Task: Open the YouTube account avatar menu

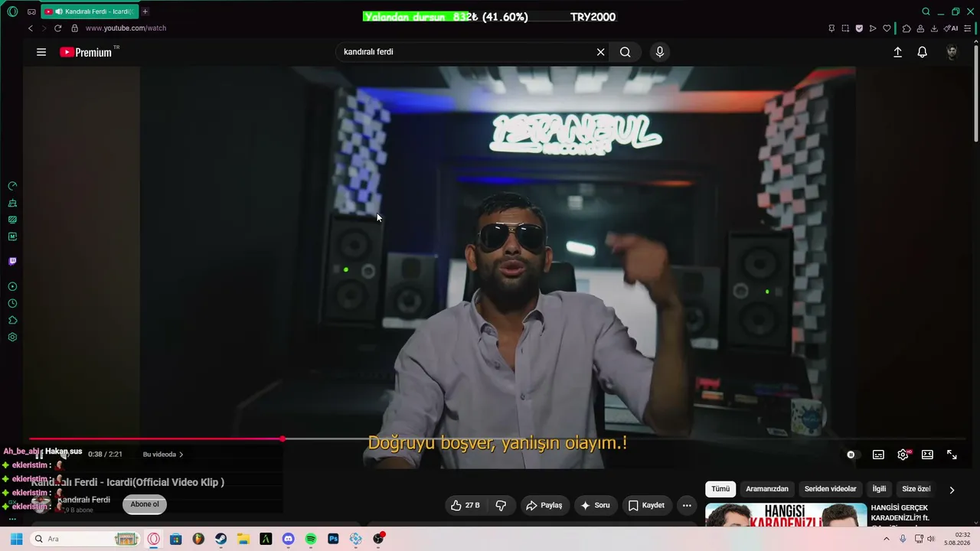Action: 952,52
